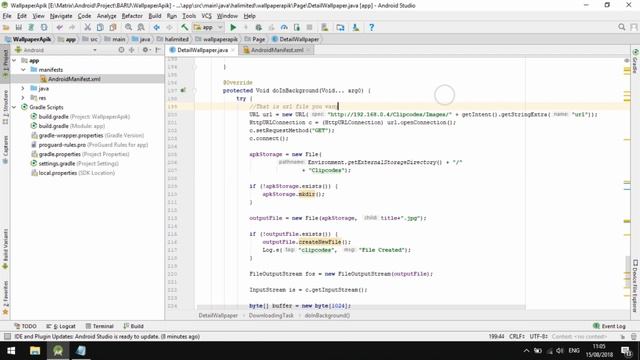
Task: Collapse the manifests folder node
Action: pyautogui.click(x=23, y=70)
